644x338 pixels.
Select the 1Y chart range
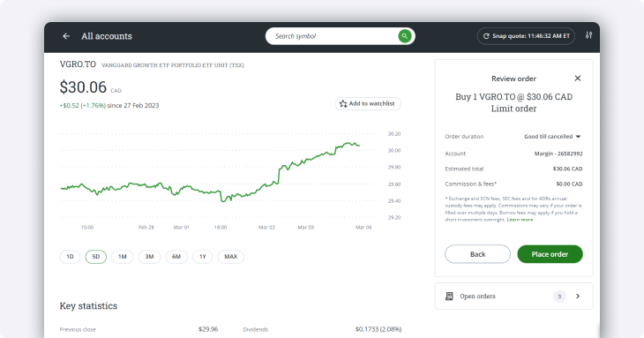(x=203, y=257)
